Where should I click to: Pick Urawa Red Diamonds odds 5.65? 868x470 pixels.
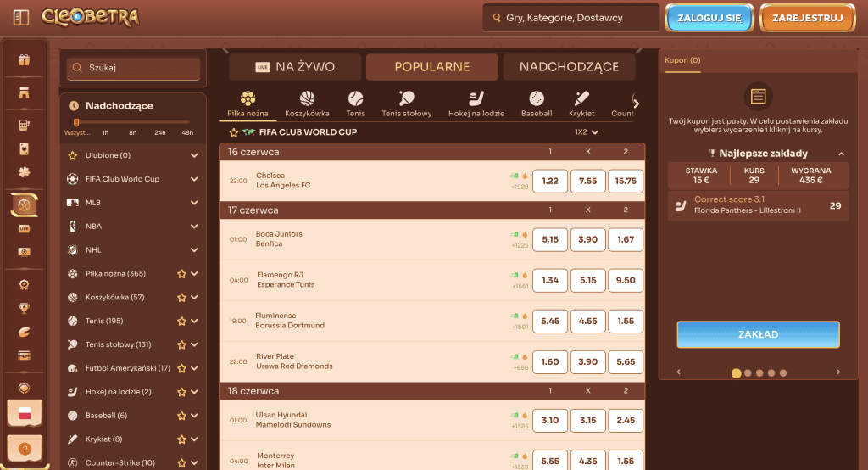626,362
